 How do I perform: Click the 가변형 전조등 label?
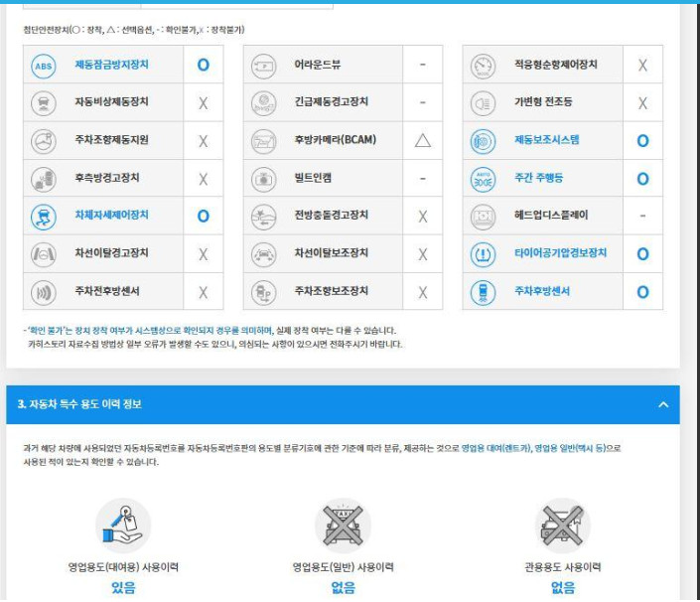543,101
